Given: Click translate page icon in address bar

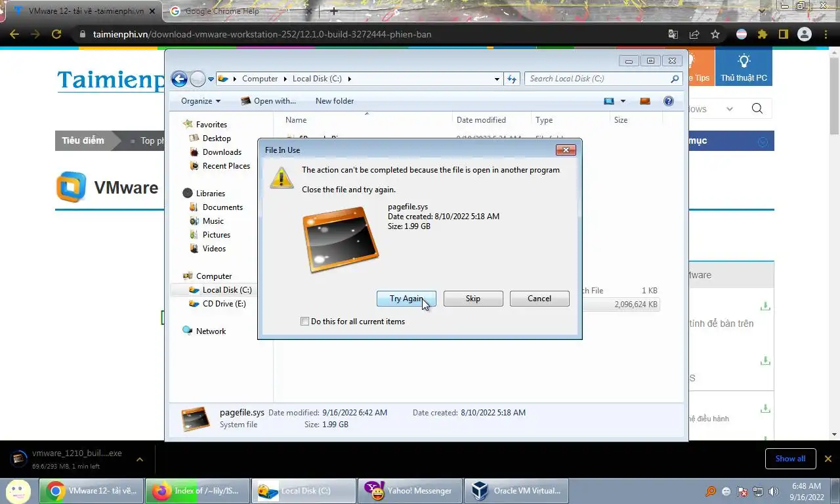Looking at the screenshot, I should click(673, 34).
